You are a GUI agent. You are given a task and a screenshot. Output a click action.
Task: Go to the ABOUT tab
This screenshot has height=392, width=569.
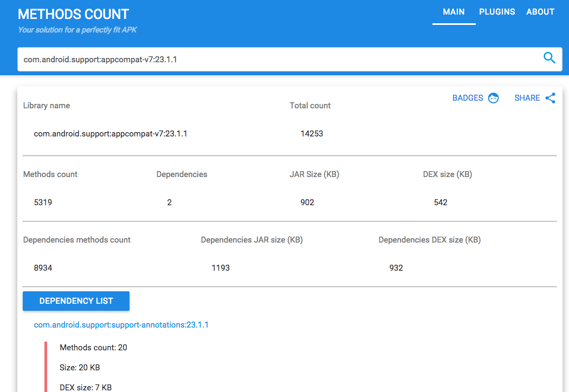pos(540,12)
